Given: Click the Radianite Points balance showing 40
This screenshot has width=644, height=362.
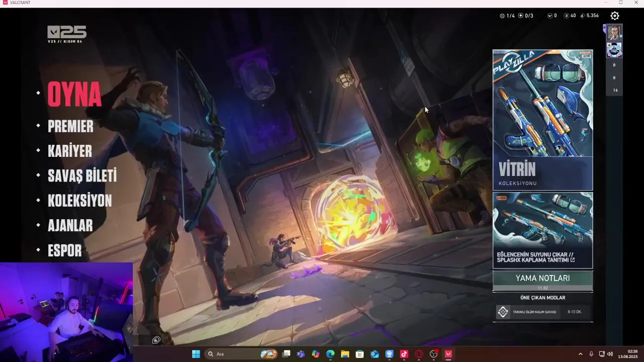Looking at the screenshot, I should (x=570, y=16).
